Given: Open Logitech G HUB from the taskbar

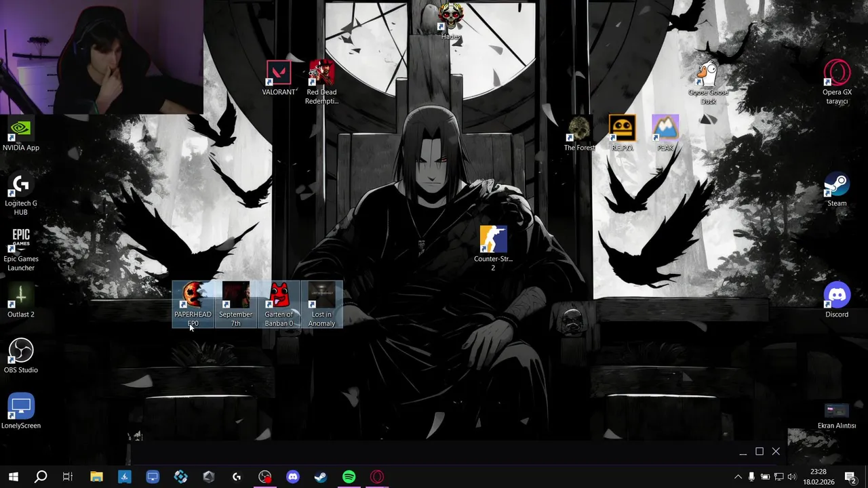Looking at the screenshot, I should (237, 477).
